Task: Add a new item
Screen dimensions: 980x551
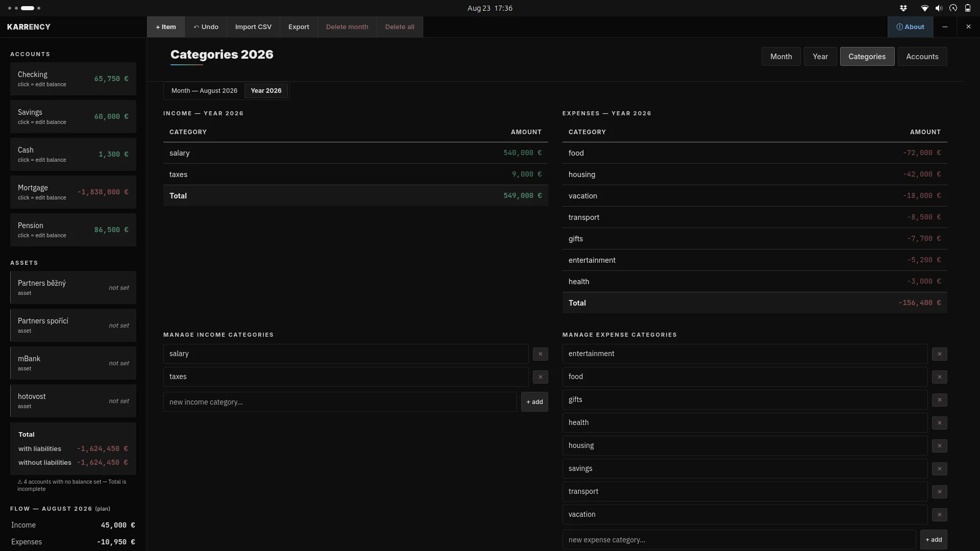Action: click(x=166, y=27)
